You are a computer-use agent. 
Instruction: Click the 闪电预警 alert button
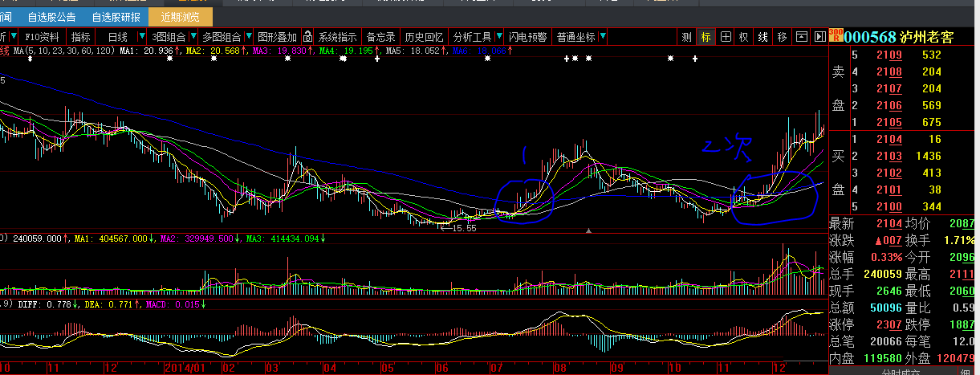tap(527, 37)
